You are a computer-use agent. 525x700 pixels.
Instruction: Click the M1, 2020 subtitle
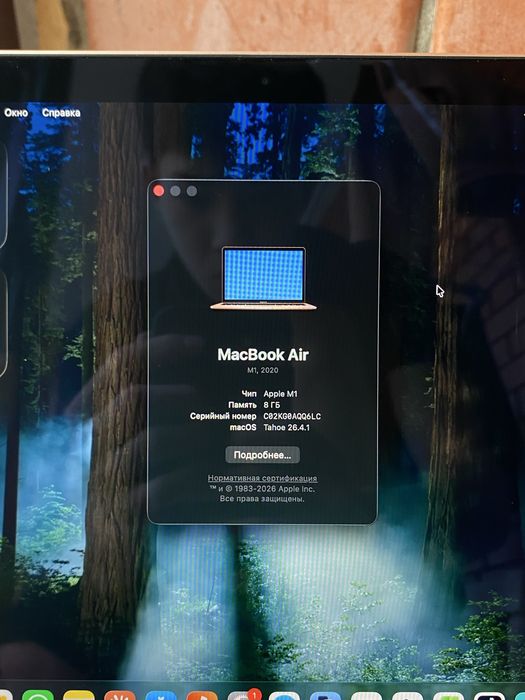point(263,370)
